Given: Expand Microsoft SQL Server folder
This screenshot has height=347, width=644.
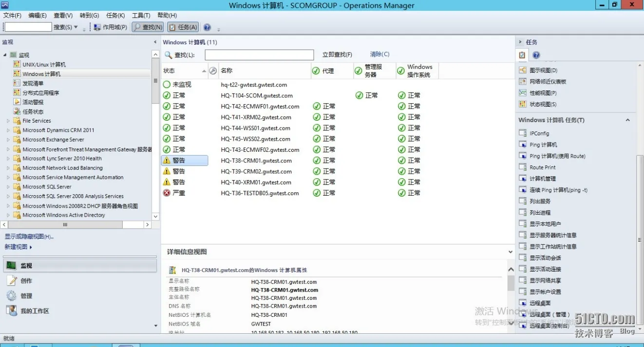Looking at the screenshot, I should [8, 187].
